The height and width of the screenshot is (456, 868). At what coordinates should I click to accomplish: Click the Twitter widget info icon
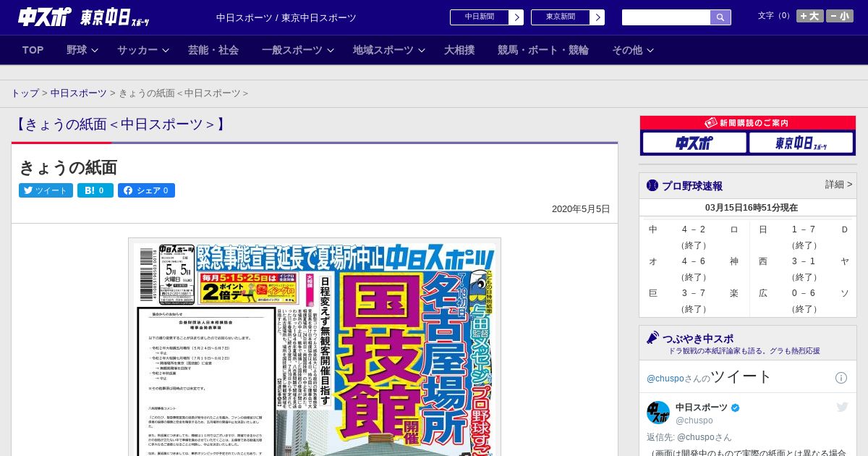pyautogui.click(x=841, y=378)
